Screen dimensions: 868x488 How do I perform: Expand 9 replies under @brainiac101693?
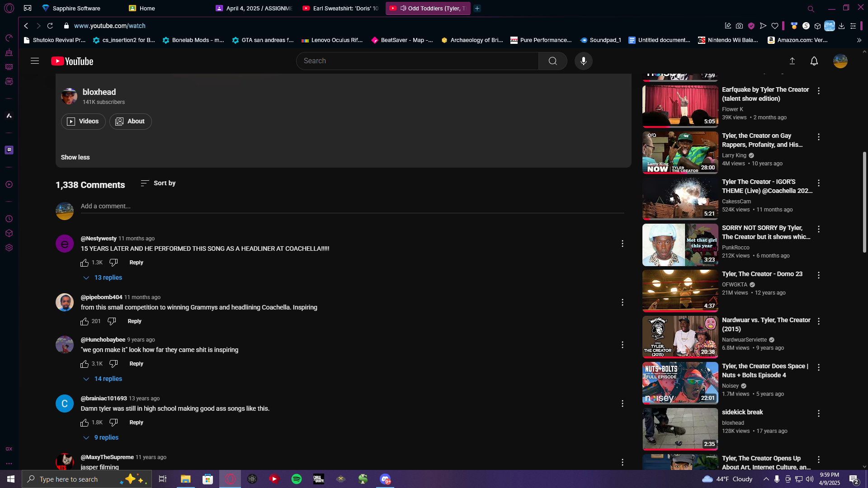click(101, 437)
